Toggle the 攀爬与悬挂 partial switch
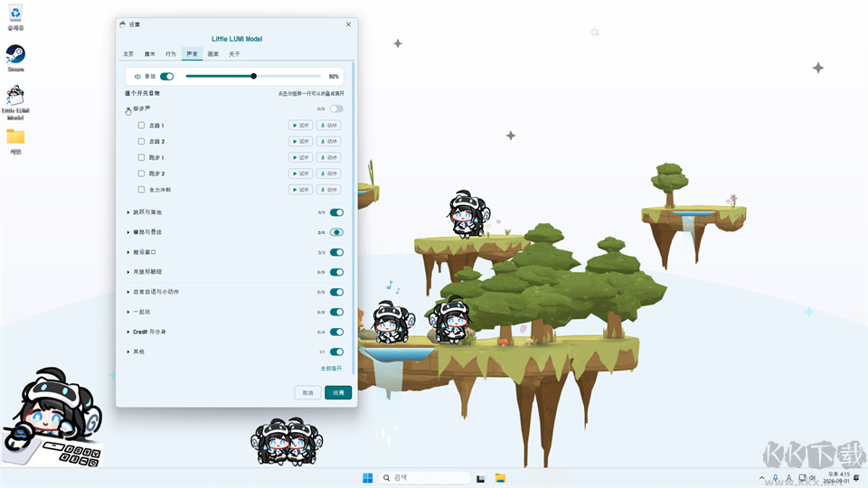 pos(336,232)
